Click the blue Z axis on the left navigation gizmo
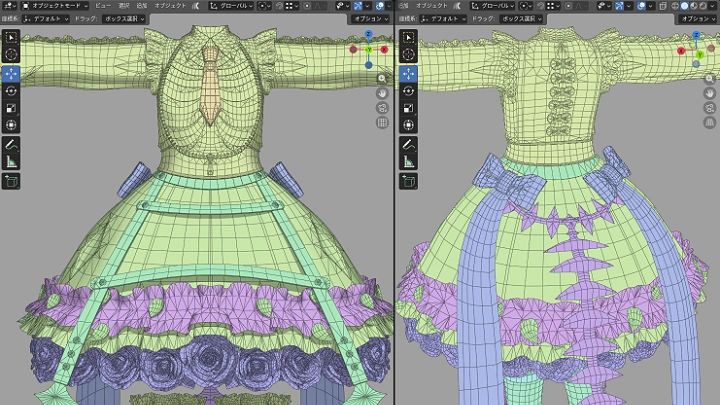Screen dimensions: 720x405 368,34
